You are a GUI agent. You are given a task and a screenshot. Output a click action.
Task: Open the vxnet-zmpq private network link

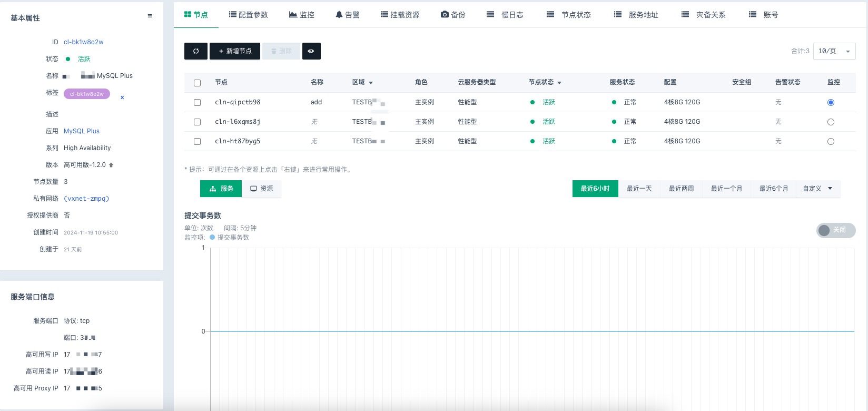tap(86, 199)
